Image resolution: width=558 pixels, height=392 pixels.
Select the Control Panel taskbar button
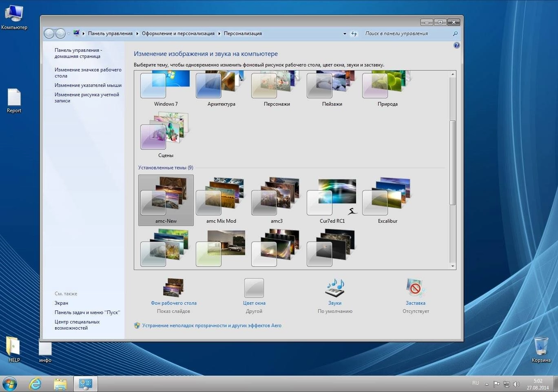coord(86,384)
